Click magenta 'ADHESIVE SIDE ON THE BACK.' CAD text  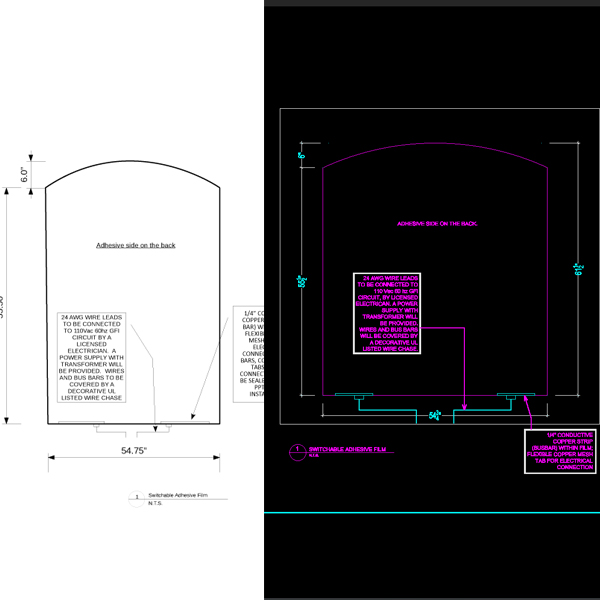pyautogui.click(x=437, y=224)
